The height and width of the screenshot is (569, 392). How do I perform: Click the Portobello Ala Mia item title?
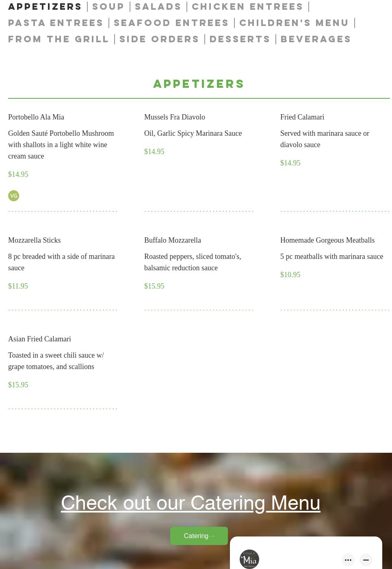point(36,117)
